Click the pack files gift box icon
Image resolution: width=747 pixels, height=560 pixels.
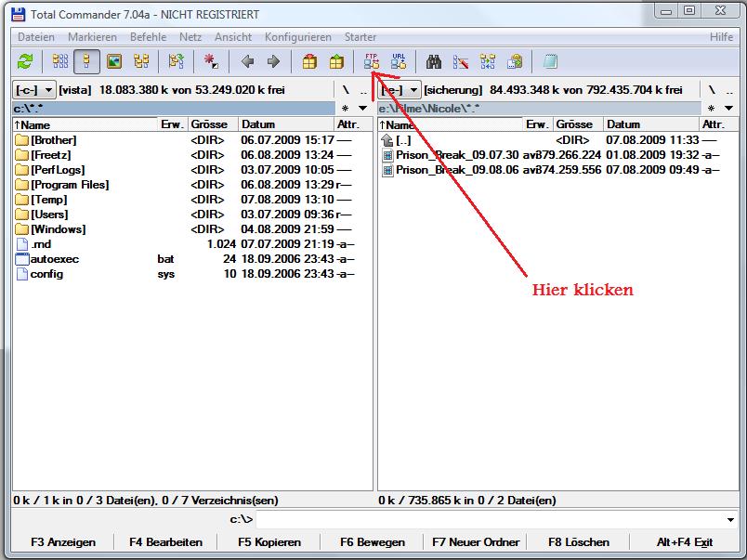click(x=309, y=61)
